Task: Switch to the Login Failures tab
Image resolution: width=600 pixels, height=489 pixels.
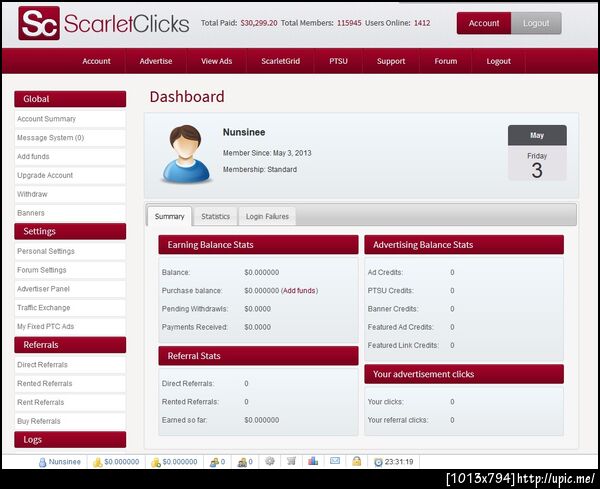Action: coord(267,216)
